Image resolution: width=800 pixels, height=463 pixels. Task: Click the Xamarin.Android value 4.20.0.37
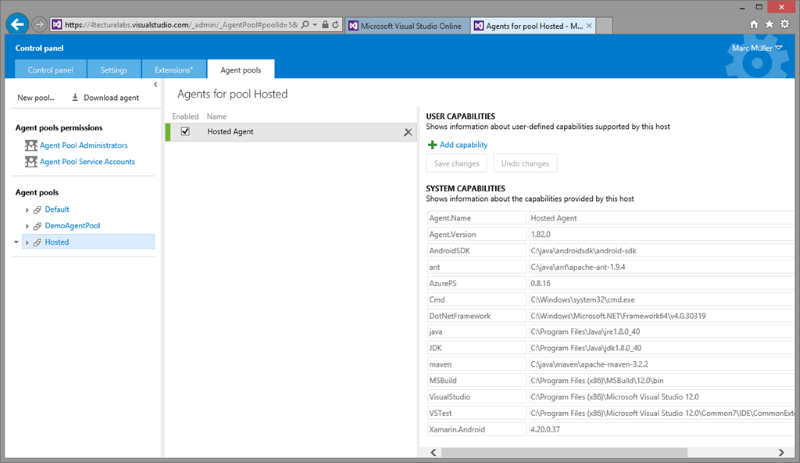545,429
